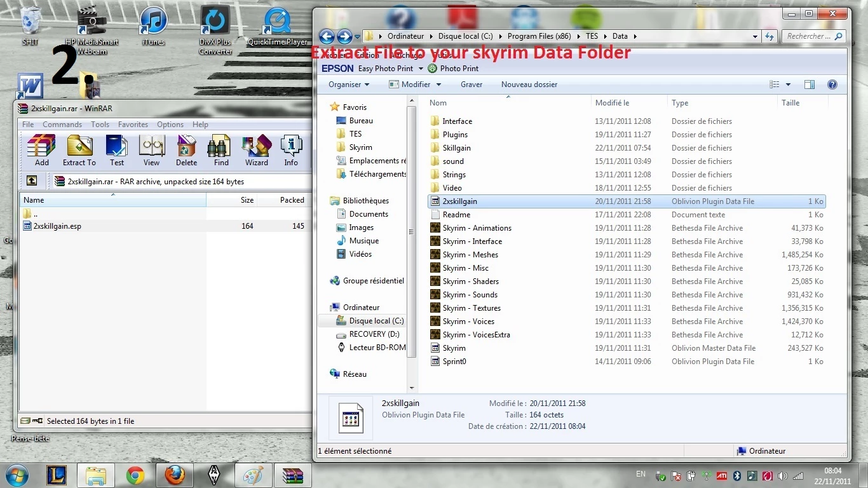The image size is (868, 488).
Task: Open the Windows Start button
Action: 17,475
